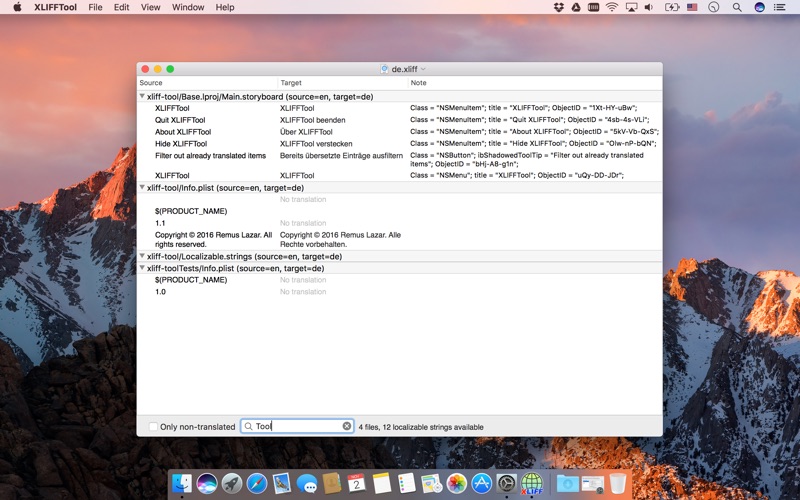The height and width of the screenshot is (500, 800).
Task: Open System Preferences gear in Dock
Action: [507, 483]
